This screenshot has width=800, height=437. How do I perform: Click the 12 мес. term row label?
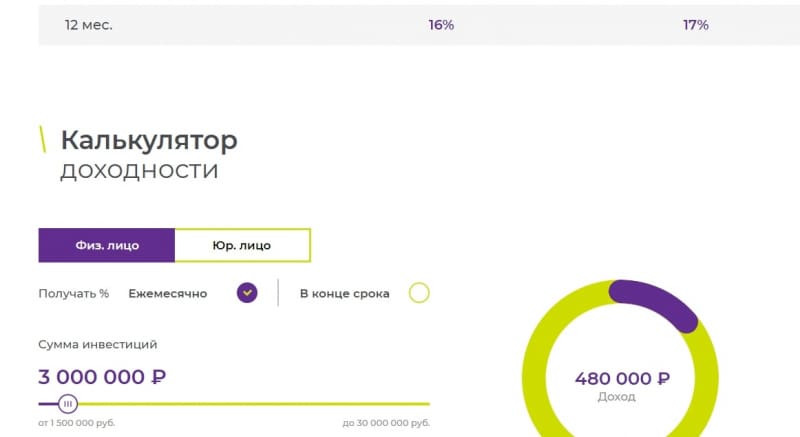(88, 25)
